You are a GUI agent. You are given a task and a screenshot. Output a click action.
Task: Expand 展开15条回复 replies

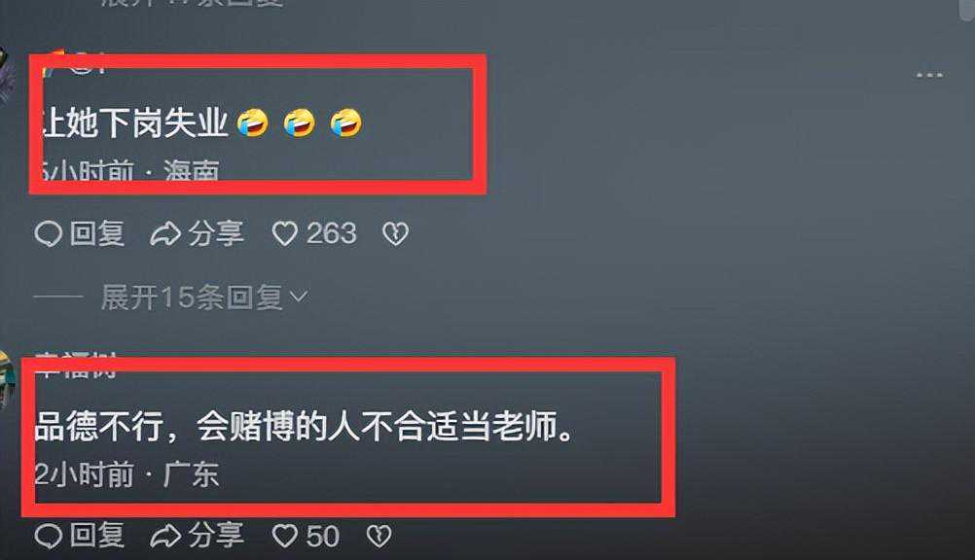pos(204,297)
